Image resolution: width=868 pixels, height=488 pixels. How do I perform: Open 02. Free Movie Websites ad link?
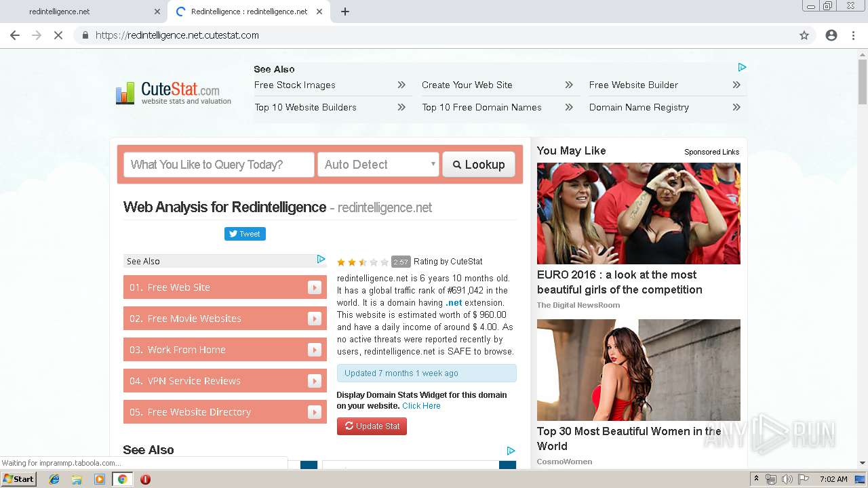[225, 319]
